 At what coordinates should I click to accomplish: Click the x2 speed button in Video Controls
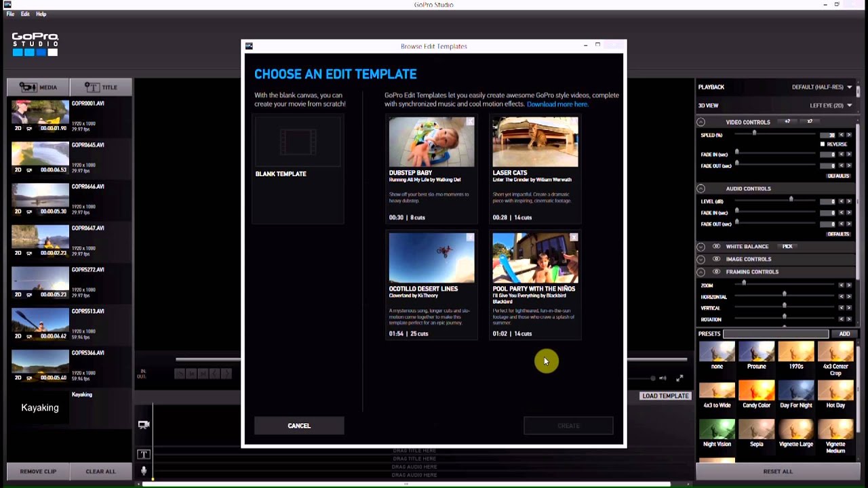pos(810,122)
